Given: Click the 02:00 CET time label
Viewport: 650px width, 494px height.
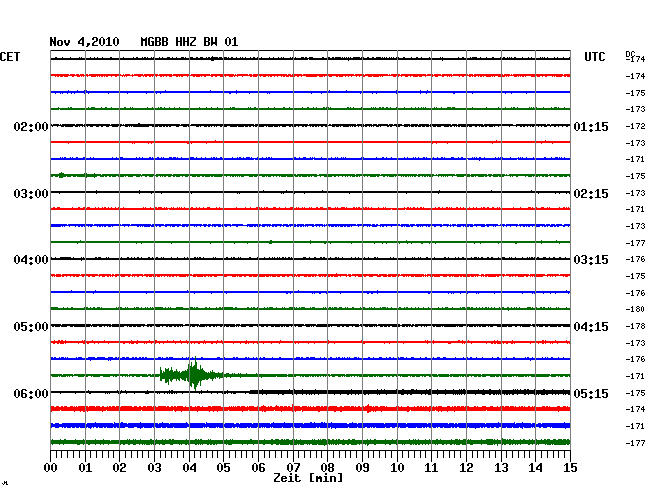Looking at the screenshot, I should (31, 126).
